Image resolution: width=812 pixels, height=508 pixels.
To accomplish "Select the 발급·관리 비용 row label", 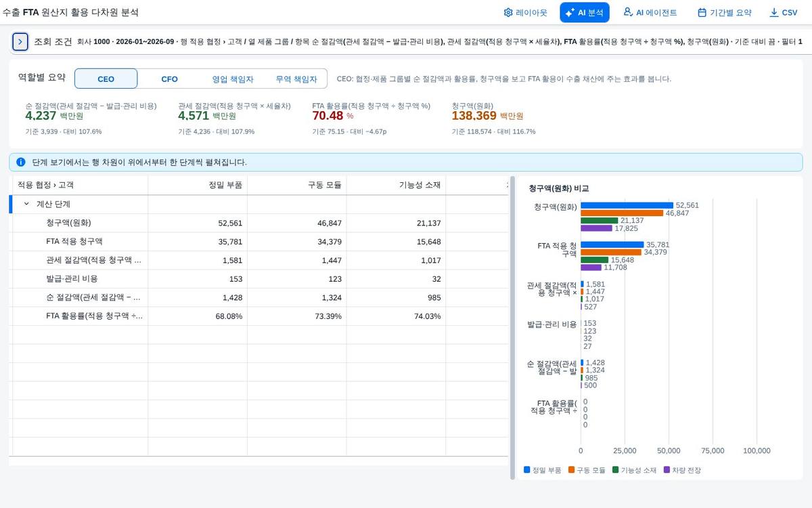I will (72, 278).
